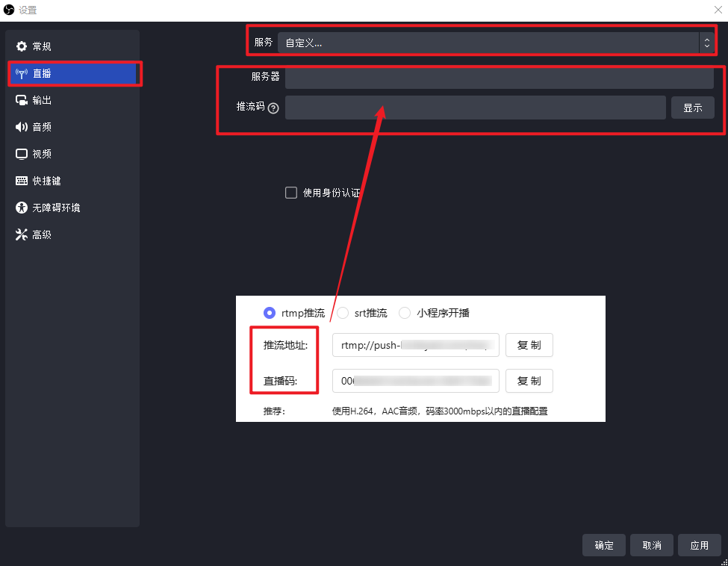This screenshot has width=728, height=566.
Task: Click into the 服务器 input field
Action: click(x=499, y=77)
